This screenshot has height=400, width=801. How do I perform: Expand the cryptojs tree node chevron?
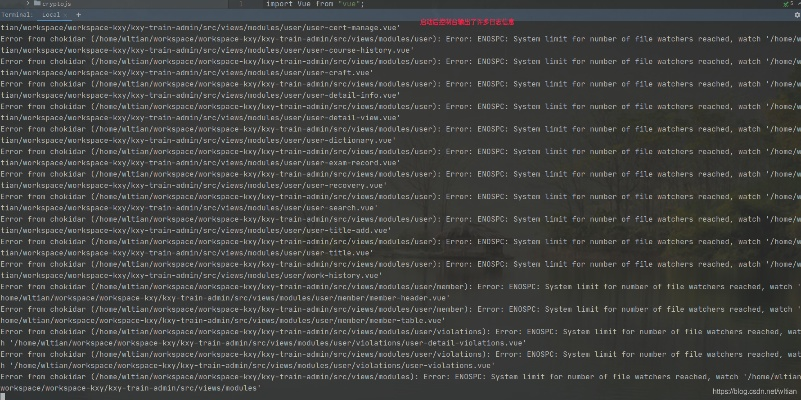[x=26, y=5]
